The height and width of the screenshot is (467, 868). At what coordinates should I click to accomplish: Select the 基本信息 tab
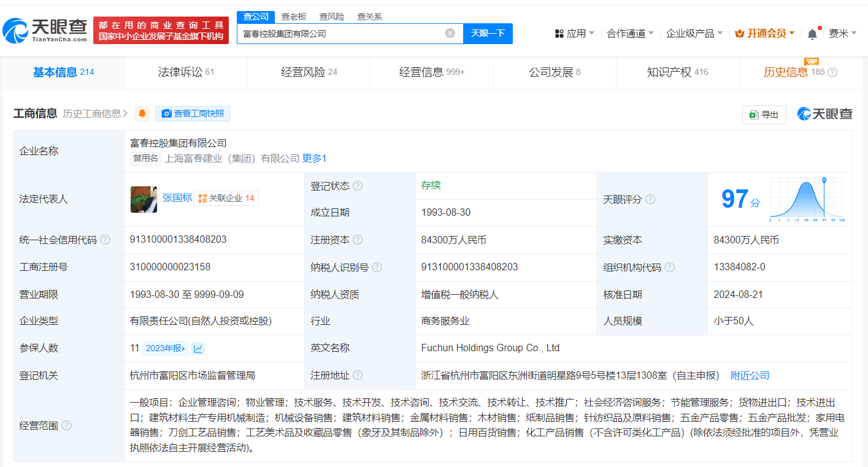(x=63, y=72)
